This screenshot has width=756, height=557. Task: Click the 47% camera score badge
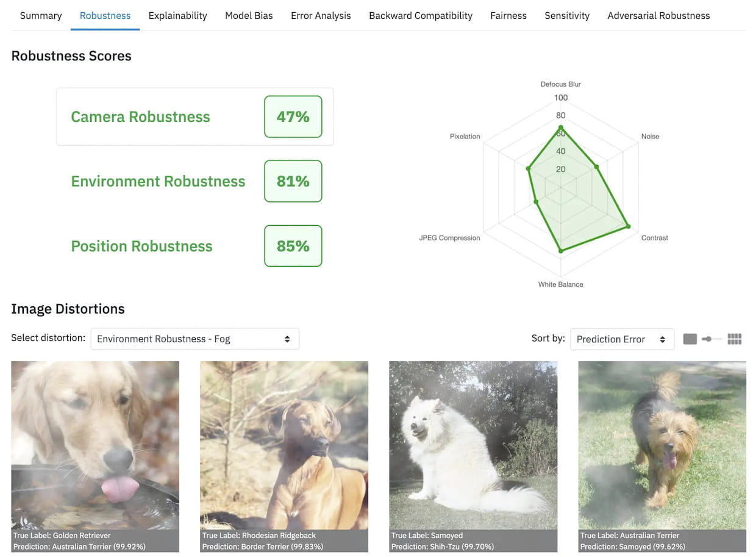pyautogui.click(x=293, y=117)
